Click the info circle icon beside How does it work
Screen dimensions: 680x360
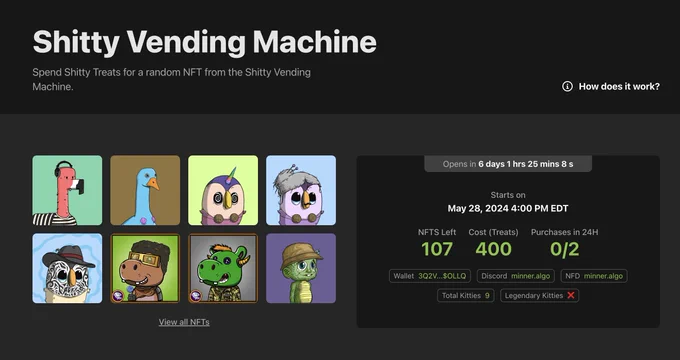coord(567,86)
